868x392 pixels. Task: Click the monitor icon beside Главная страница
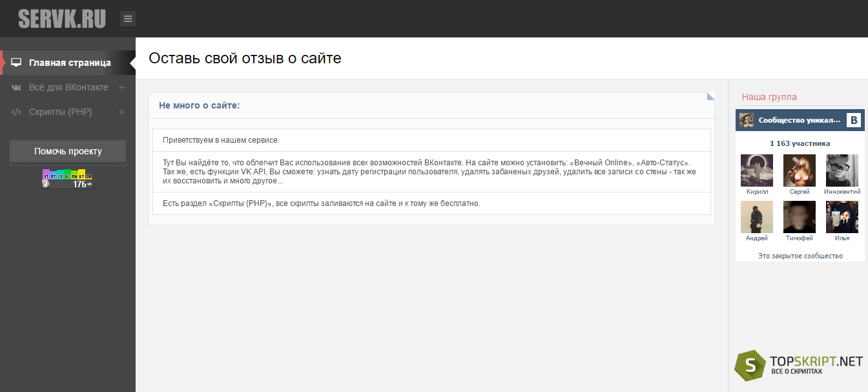pyautogui.click(x=17, y=63)
